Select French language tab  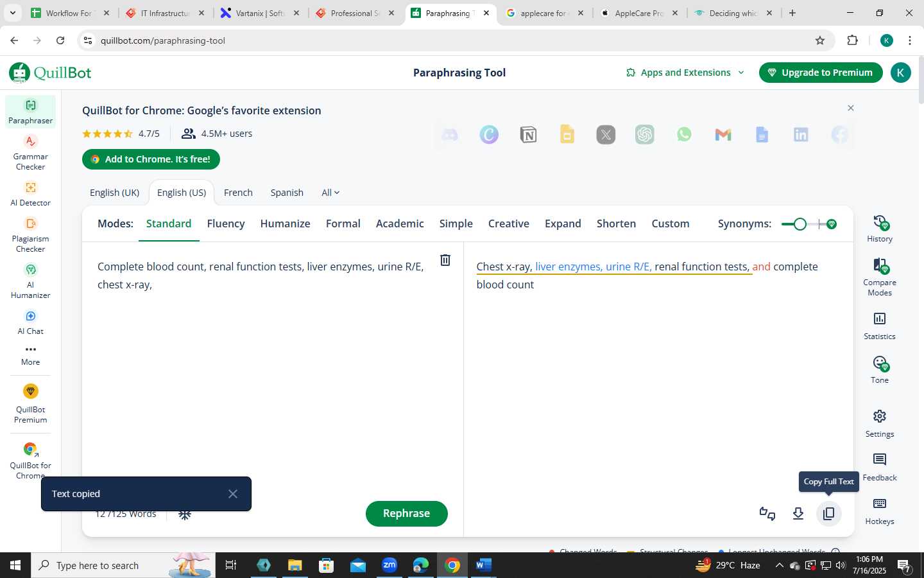[238, 193]
